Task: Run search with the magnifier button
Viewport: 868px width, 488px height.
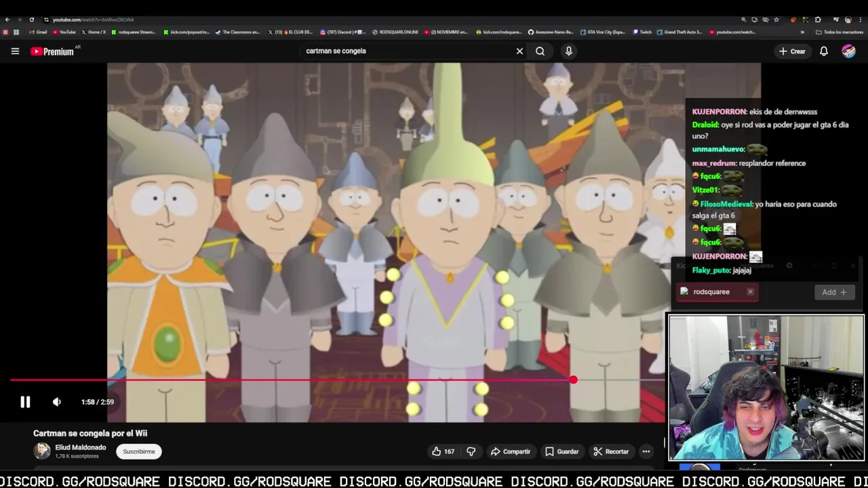Action: (540, 51)
